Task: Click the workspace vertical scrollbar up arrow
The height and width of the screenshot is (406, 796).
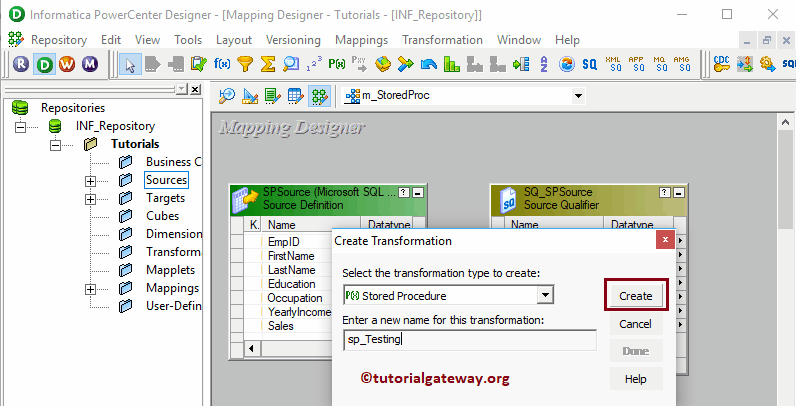Action: click(x=785, y=122)
